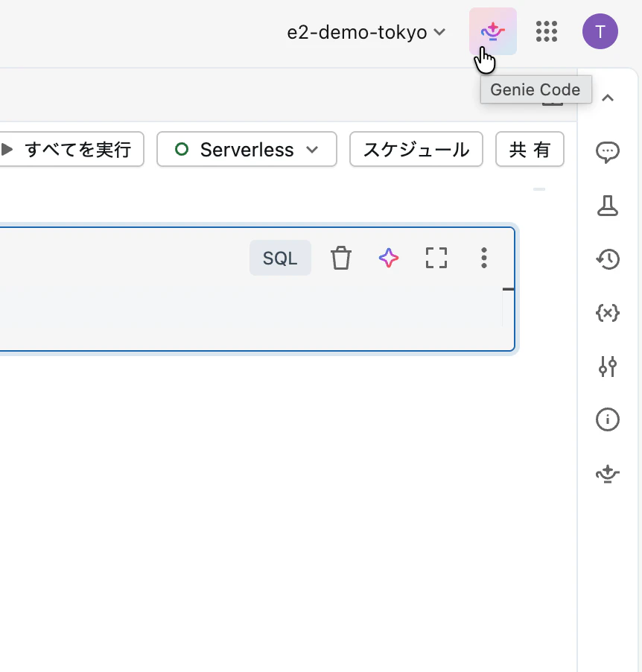Screen dimensions: 642x672
Task: Expand cell to fullscreen focus mode
Action: (x=436, y=258)
